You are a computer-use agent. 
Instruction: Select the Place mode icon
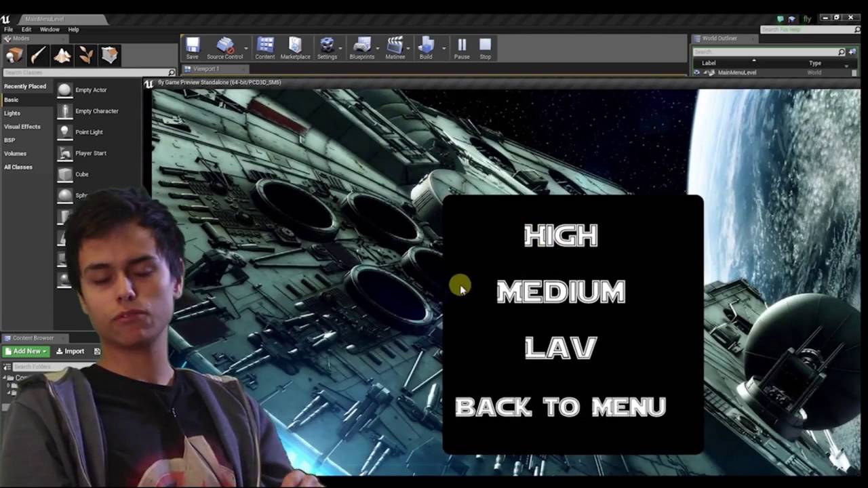tap(14, 55)
